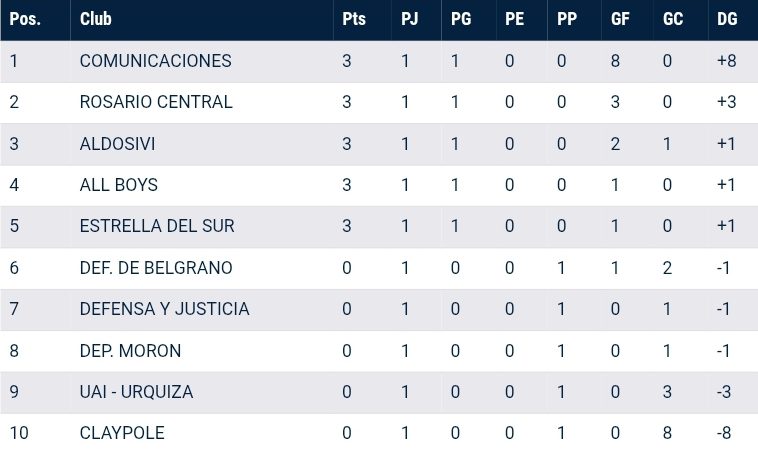758x452 pixels.
Task: Click the Pts column header
Action: click(353, 20)
